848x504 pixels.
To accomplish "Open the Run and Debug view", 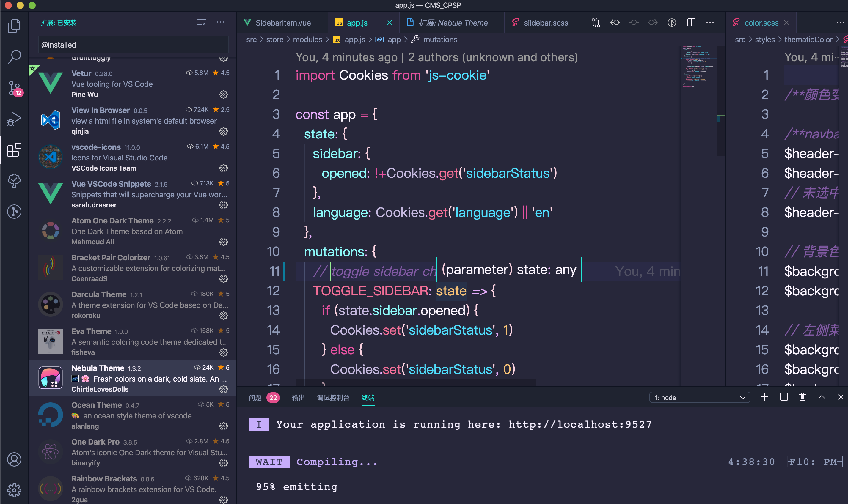I will coord(14,119).
